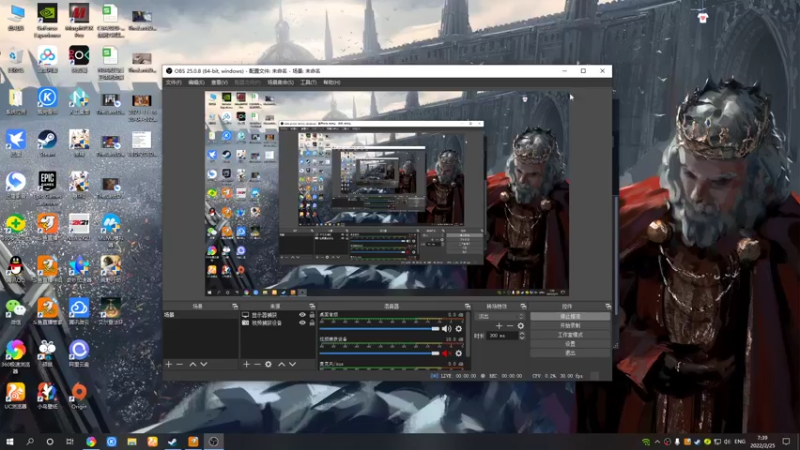Select Display Capture row in Sources list
Image resolution: width=800 pixels, height=450 pixels.
tap(278, 315)
